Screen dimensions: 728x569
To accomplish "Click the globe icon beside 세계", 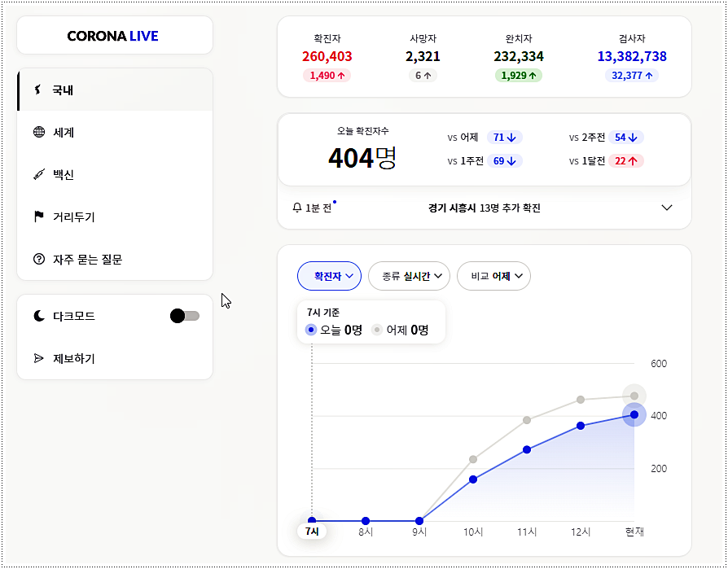I will point(39,132).
